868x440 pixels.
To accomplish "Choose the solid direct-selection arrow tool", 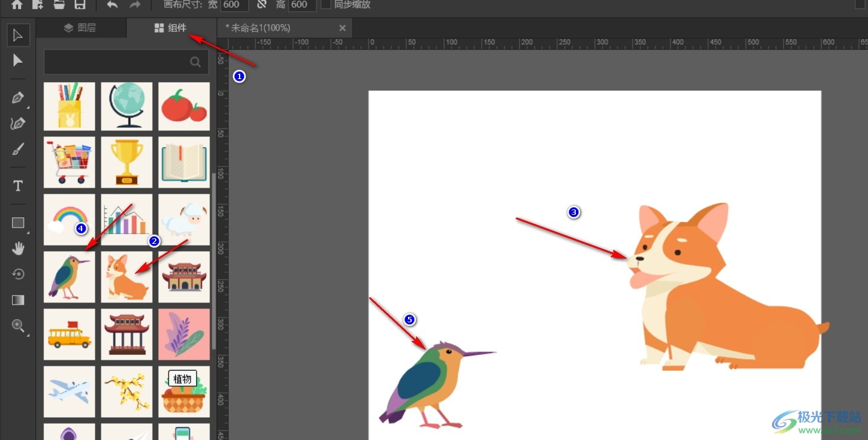I will coord(18,60).
